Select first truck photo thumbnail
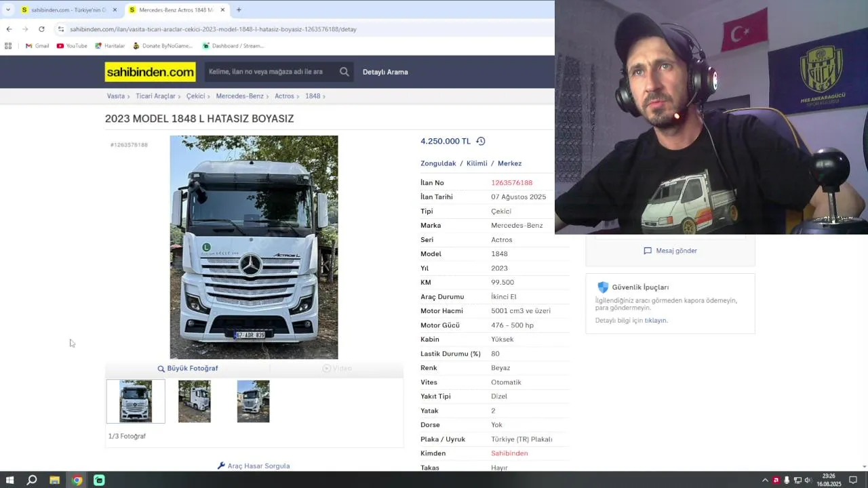This screenshot has width=868, height=488. point(136,401)
